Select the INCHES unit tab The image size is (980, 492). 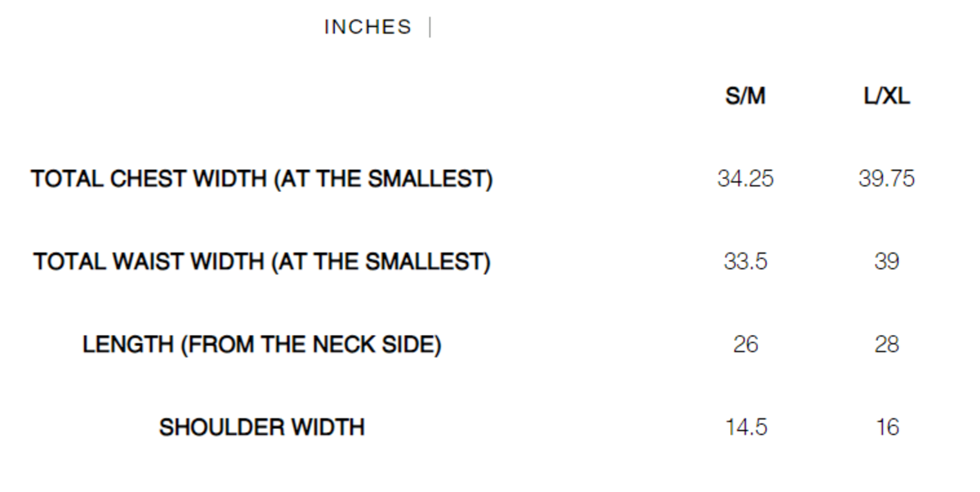[x=367, y=27]
